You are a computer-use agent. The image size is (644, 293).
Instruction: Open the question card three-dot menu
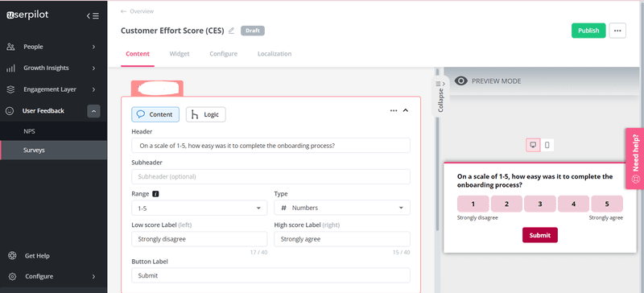tap(394, 110)
